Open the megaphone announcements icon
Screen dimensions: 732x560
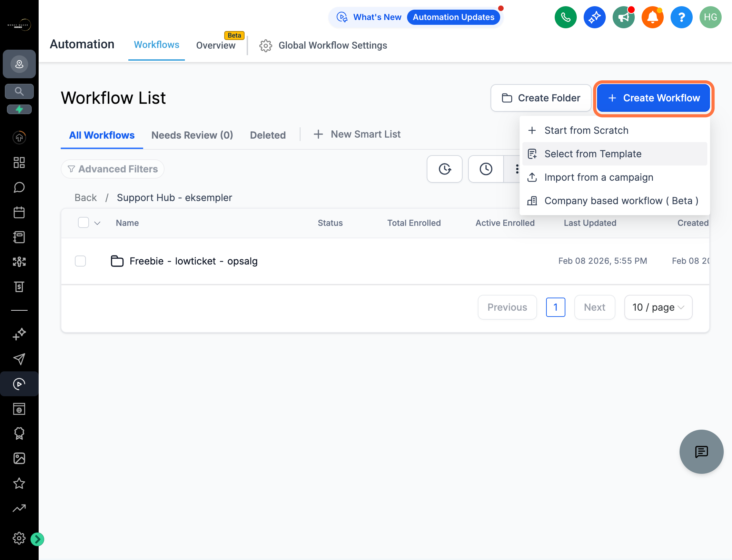click(x=623, y=17)
